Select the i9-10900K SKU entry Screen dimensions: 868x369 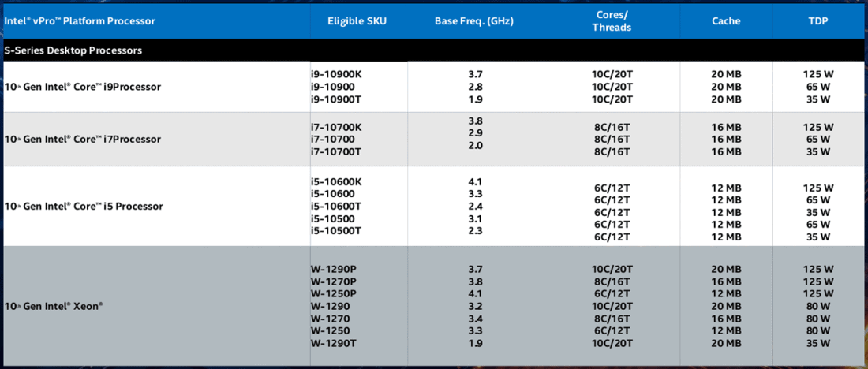pyautogui.click(x=336, y=73)
